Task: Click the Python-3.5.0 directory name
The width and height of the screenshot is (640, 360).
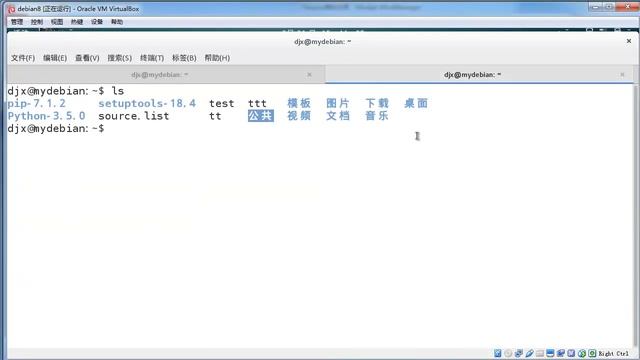Action: (46, 116)
